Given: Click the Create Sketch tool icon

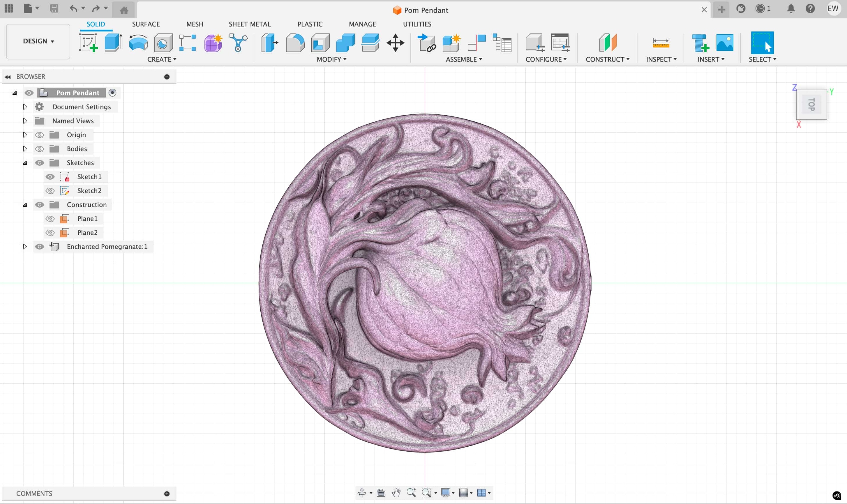Looking at the screenshot, I should coord(88,43).
